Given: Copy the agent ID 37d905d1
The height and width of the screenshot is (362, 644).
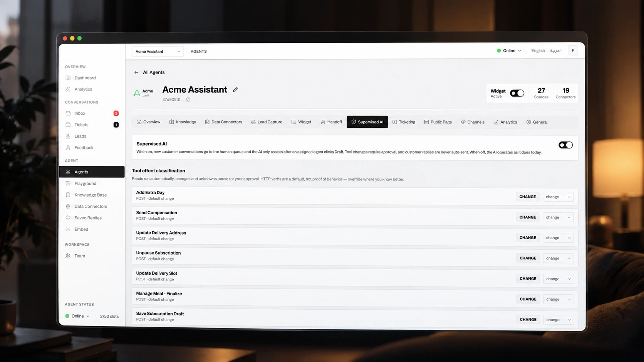Looking at the screenshot, I should click(x=188, y=100).
